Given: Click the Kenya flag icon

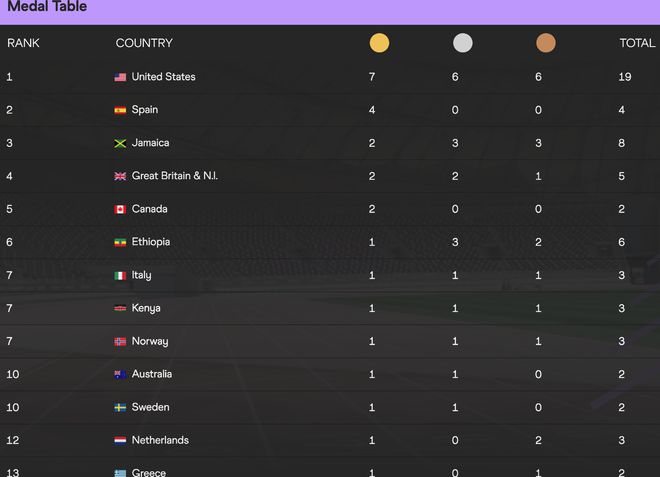Looking at the screenshot, I should (120, 309).
